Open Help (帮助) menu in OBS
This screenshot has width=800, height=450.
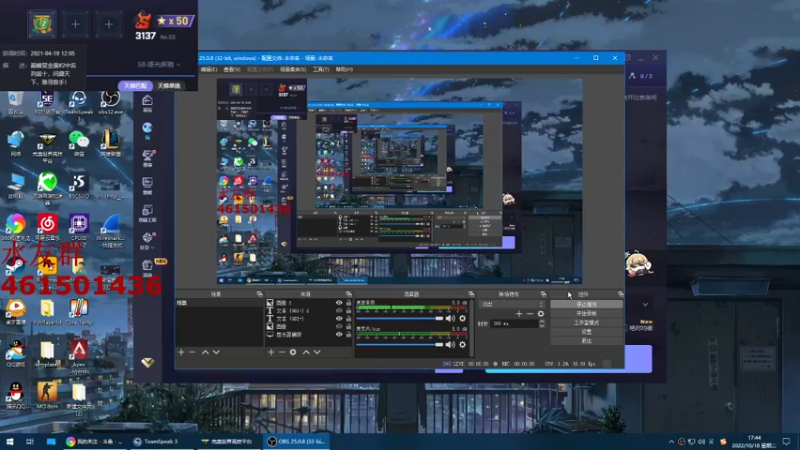[344, 69]
